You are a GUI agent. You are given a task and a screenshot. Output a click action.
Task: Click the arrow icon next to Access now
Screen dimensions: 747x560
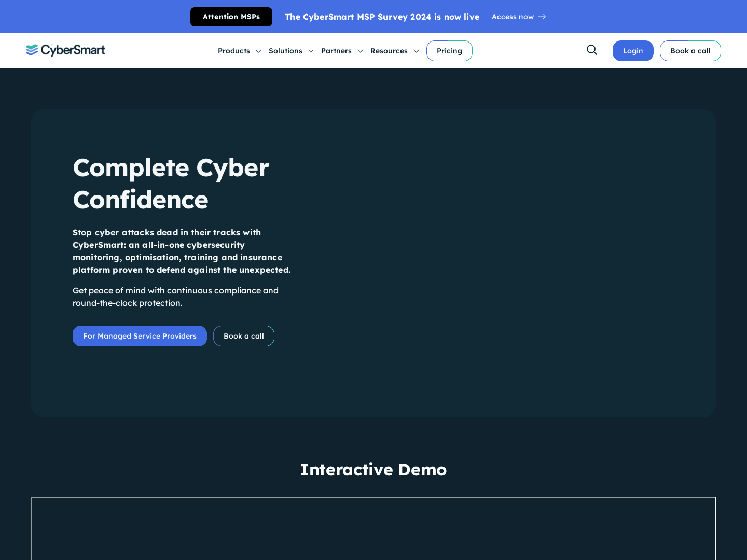[542, 17]
